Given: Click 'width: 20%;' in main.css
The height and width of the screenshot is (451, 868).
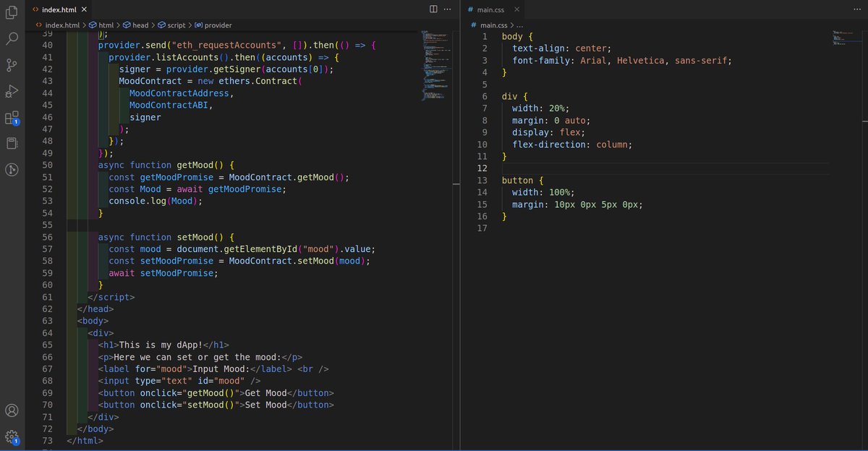Looking at the screenshot, I should 541,109.
